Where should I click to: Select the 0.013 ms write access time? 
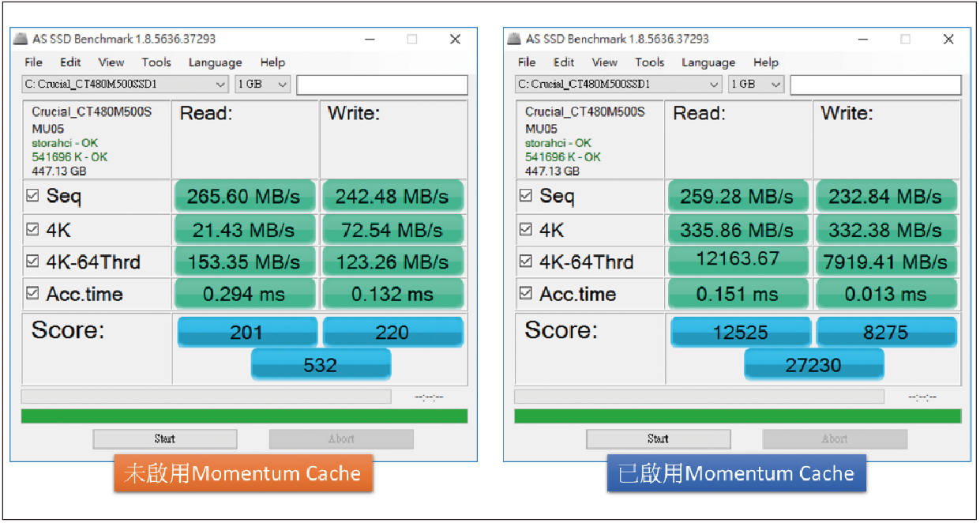tap(886, 294)
